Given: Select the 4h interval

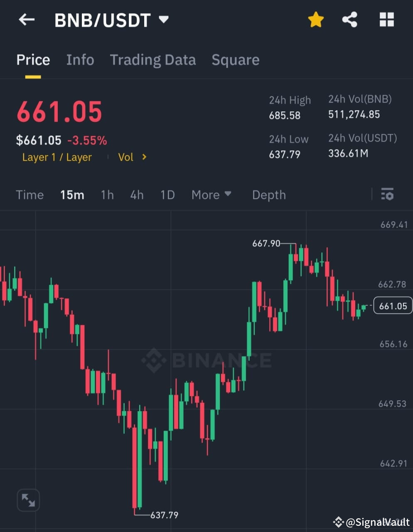Looking at the screenshot, I should 137,195.
